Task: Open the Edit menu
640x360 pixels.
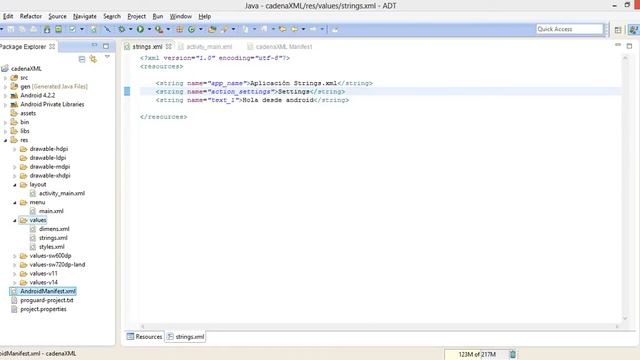Action: 8,16
